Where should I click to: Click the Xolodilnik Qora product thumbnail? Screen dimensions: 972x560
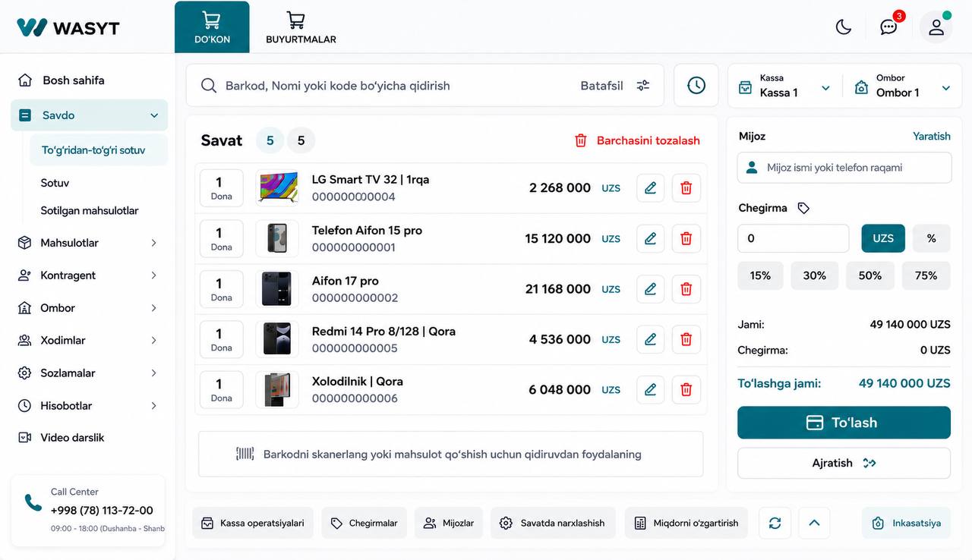[277, 390]
